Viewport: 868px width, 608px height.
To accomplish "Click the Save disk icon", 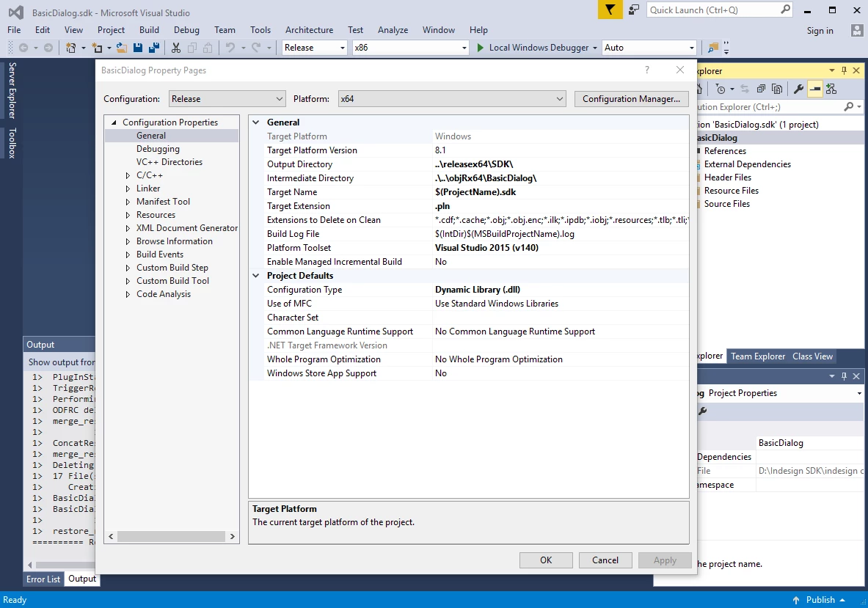I will click(x=138, y=48).
